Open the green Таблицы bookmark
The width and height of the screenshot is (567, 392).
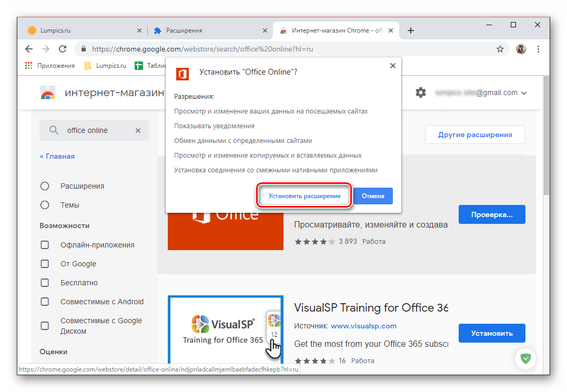(150, 65)
